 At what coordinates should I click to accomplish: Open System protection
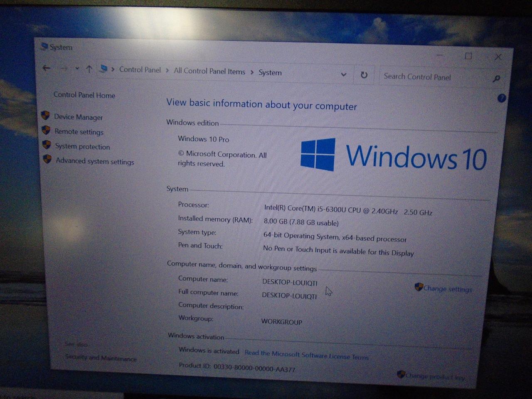(83, 147)
